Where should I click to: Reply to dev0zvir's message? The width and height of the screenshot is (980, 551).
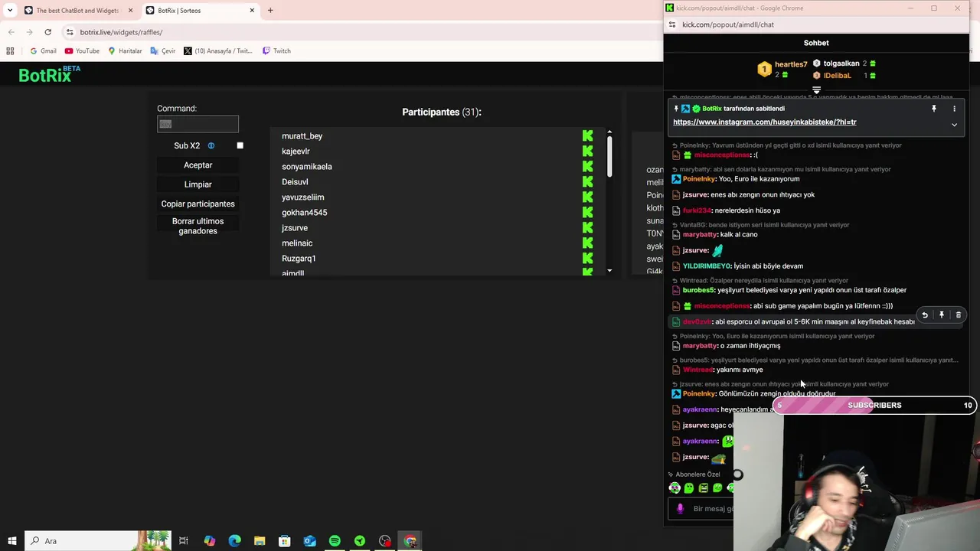[x=925, y=315]
